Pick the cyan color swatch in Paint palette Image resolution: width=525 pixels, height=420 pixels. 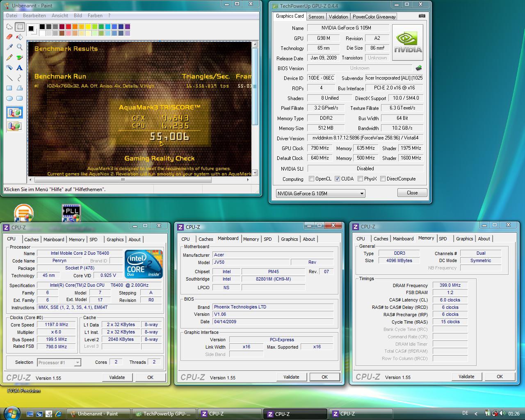[x=108, y=27]
